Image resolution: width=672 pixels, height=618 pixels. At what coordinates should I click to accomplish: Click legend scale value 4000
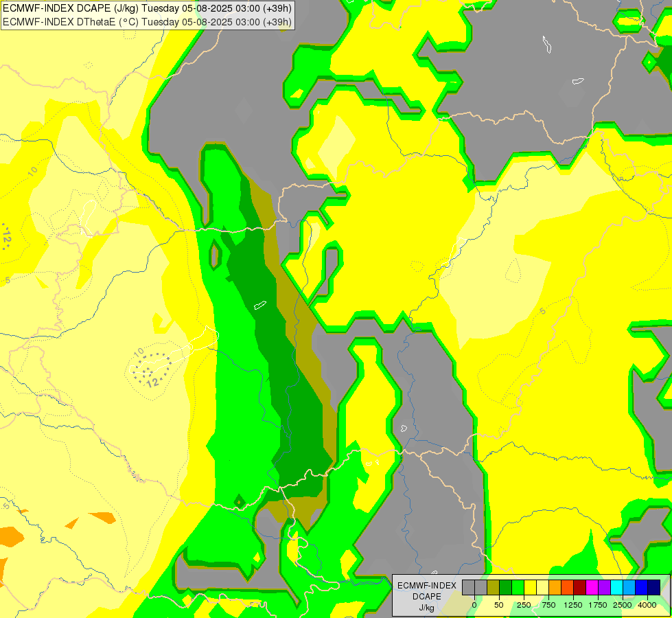pyautogui.click(x=647, y=605)
